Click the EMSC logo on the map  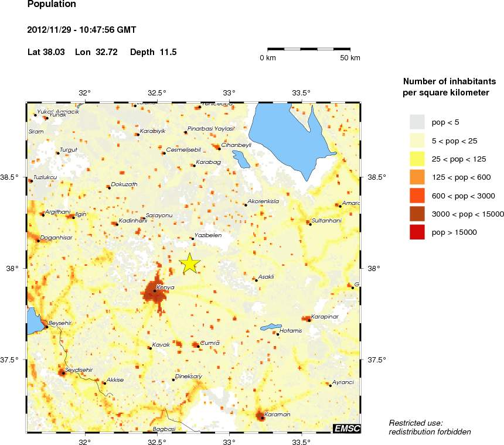[347, 428]
